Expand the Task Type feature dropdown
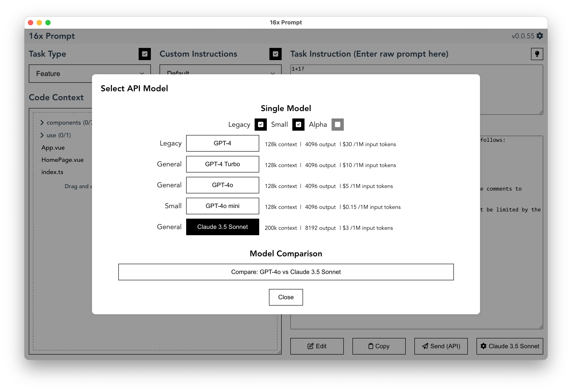Screen dimensions: 572x392 [x=89, y=73]
